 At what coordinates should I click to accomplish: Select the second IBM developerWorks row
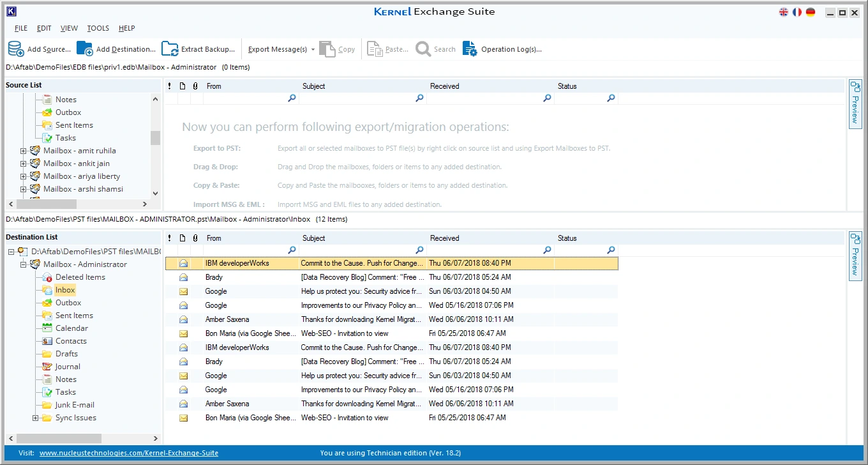tap(392, 347)
